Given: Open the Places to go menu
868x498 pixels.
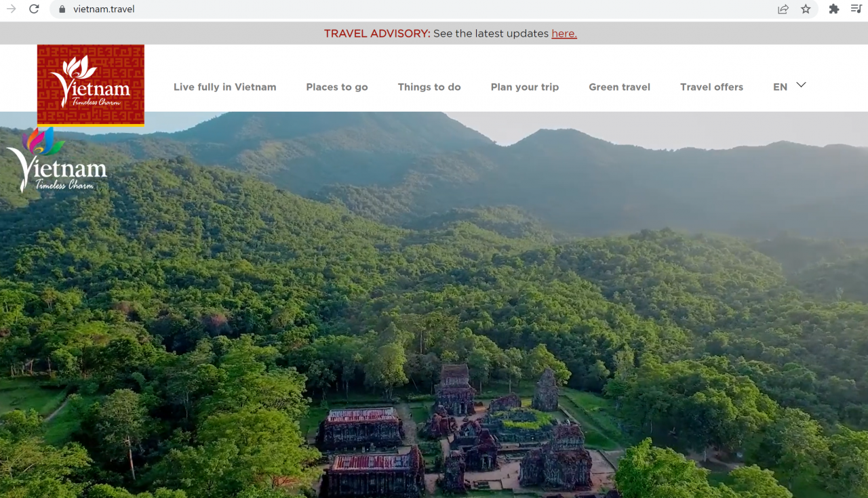Looking at the screenshot, I should [x=337, y=87].
